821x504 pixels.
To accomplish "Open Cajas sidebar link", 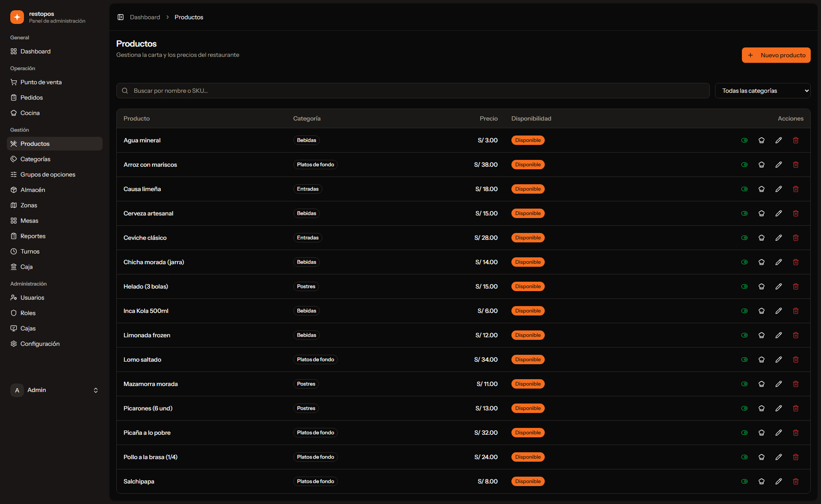I will click(x=55, y=328).
